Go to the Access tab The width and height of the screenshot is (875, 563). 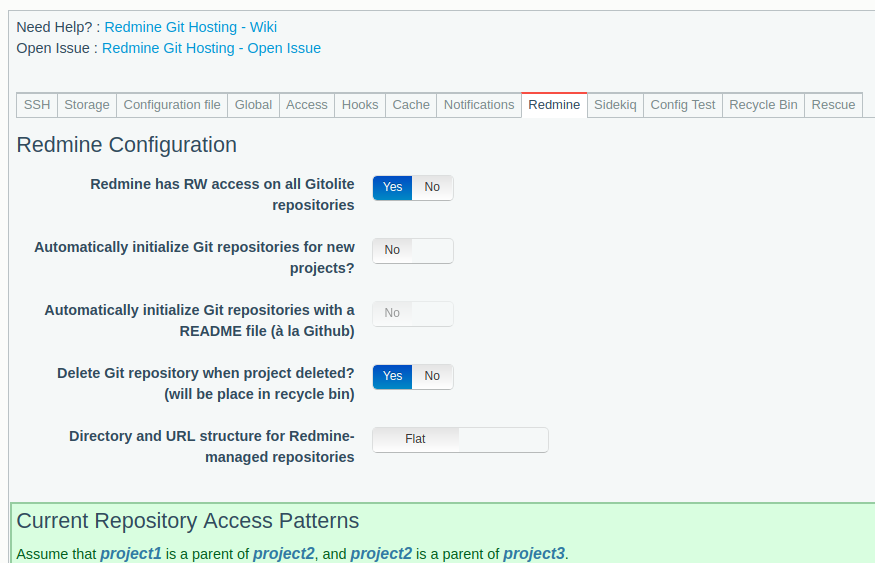tap(306, 105)
